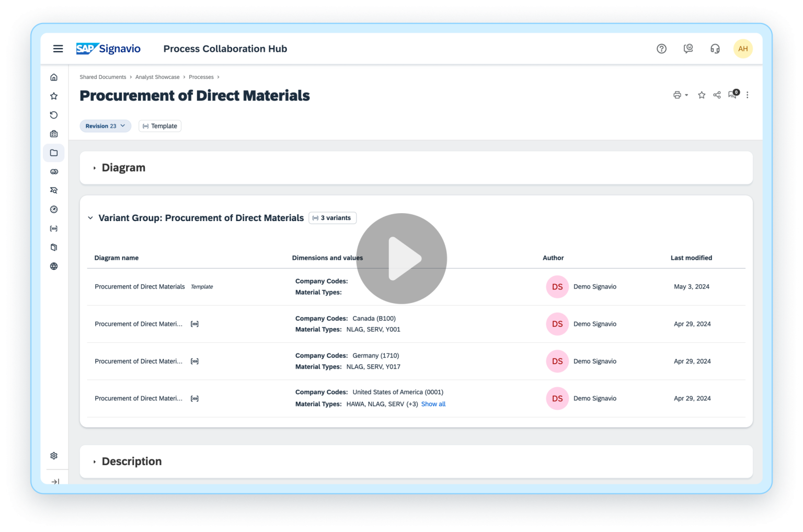The height and width of the screenshot is (532, 803).
Task: Collapse the Variant Group section
Action: (90, 218)
